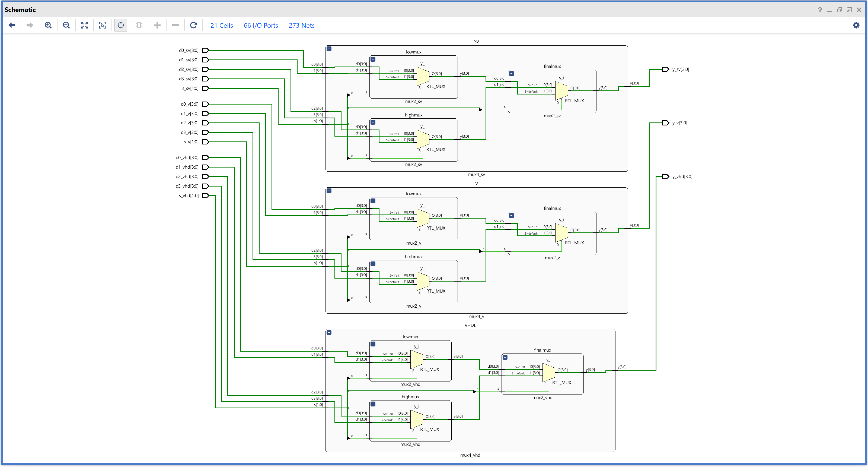This screenshot has height=467, width=868.
Task: Click the regenerate layout refresh icon
Action: pos(193,25)
